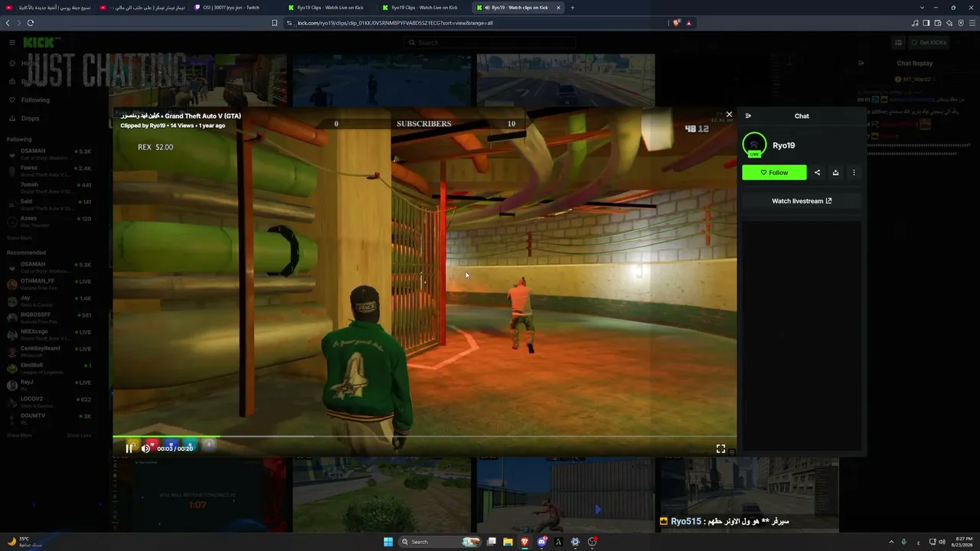Viewport: 980px width, 551px height.
Task: Bookmark this page
Action: coord(274,23)
